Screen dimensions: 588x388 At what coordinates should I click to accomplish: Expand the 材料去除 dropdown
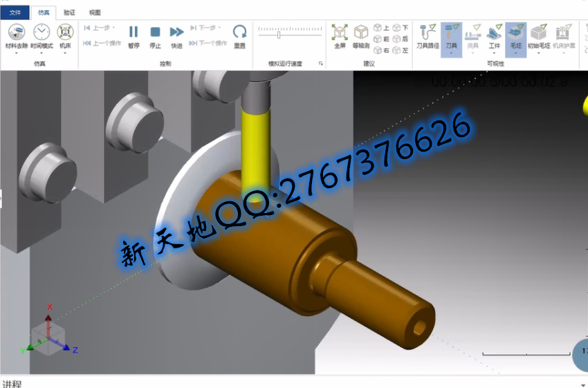pos(16,53)
